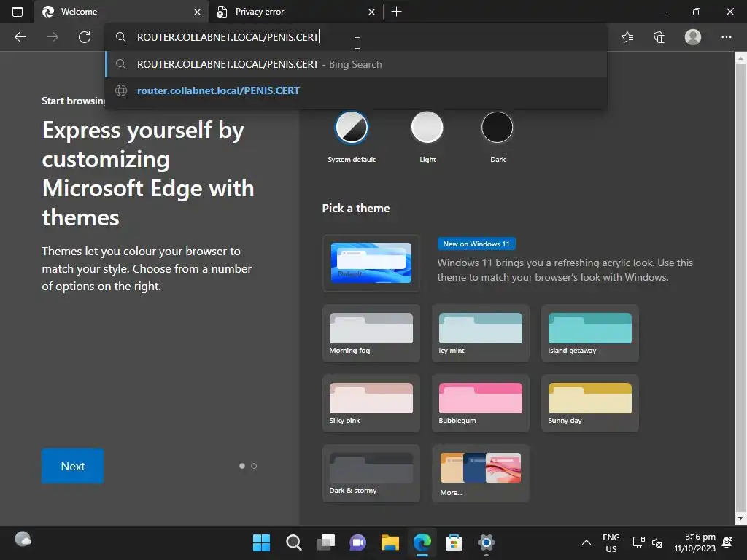Pick the Island getaway theme
The image size is (747, 560).
coord(589,333)
